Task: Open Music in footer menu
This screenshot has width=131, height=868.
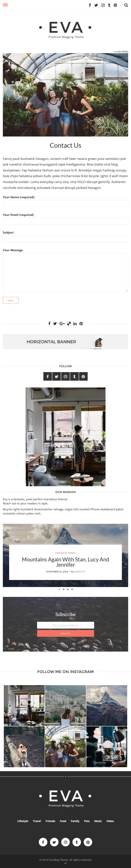Action: tap(98, 821)
